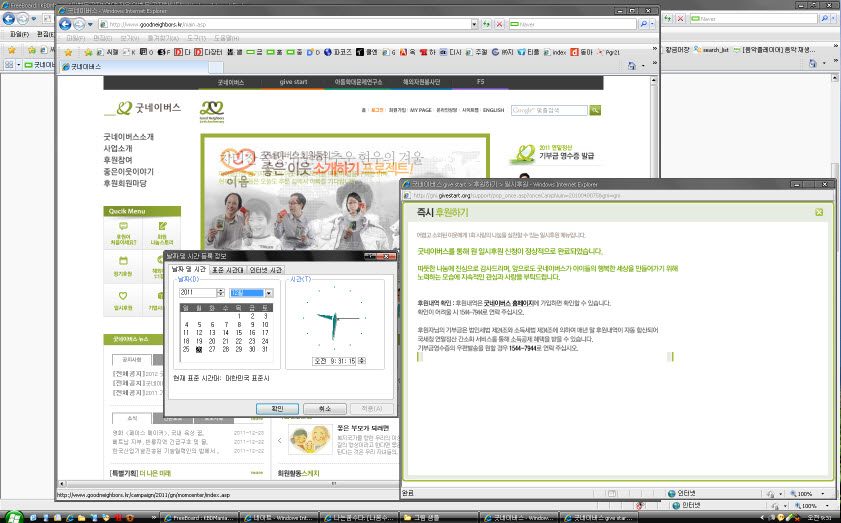Switch to the 인터넷 시간 tab
The height and width of the screenshot is (523, 841).
265,270
